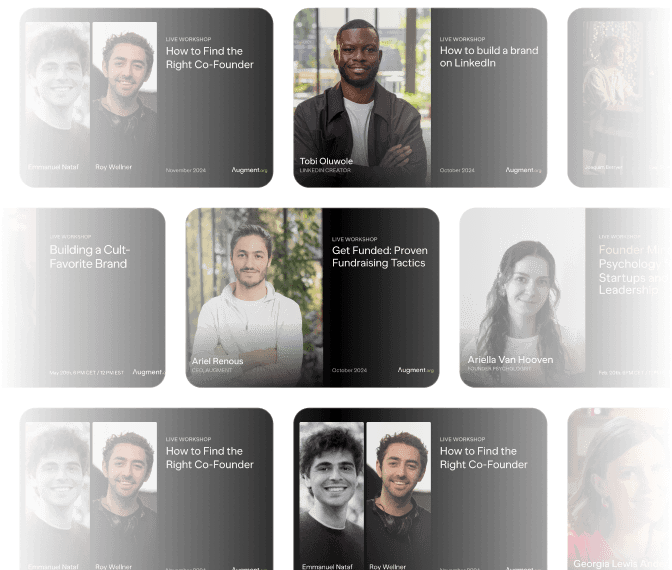Click Augment logo on 'Building a Cult-Favorite Brand' card

[148, 372]
